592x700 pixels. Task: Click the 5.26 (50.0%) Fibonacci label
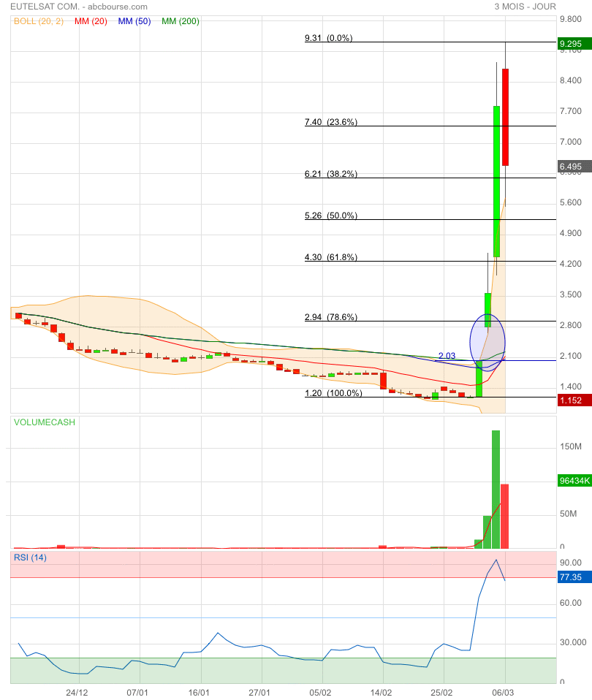pos(331,216)
